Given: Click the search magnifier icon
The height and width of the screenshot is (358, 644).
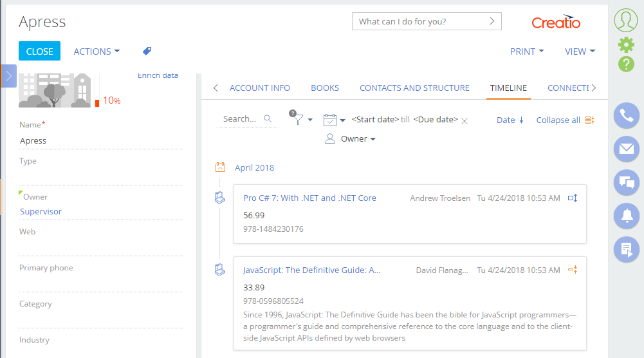Looking at the screenshot, I should click(268, 118).
